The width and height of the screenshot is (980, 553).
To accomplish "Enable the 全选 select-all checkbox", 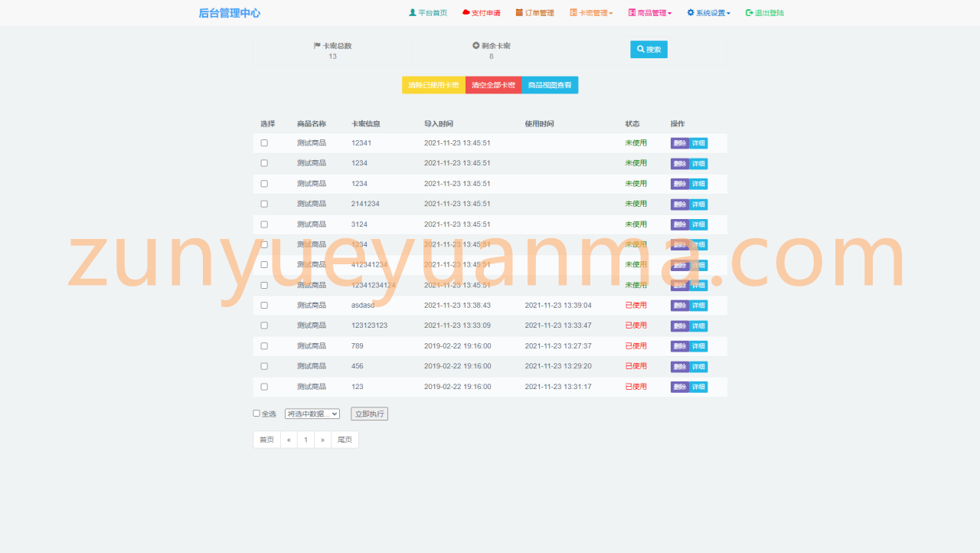I will tap(256, 414).
